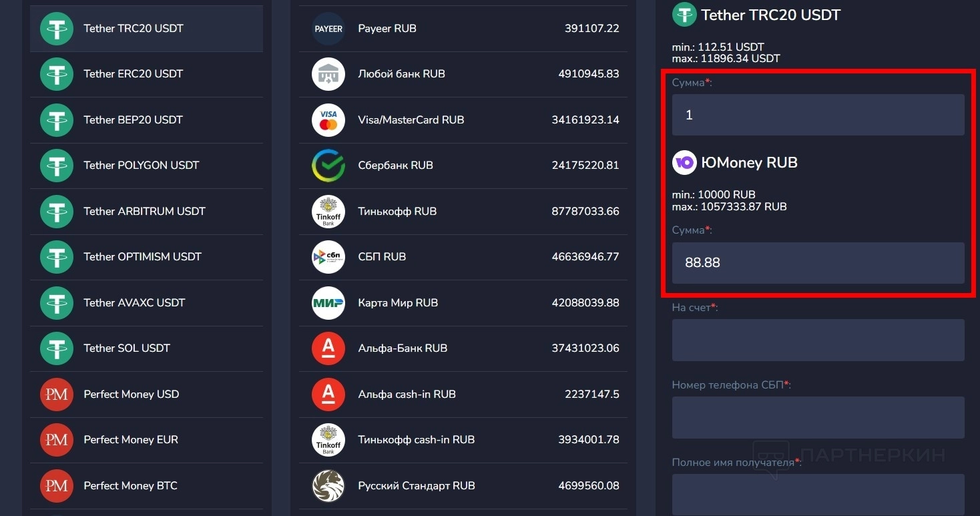The height and width of the screenshot is (516, 980).
Task: Focus the На счет input field
Action: point(818,340)
